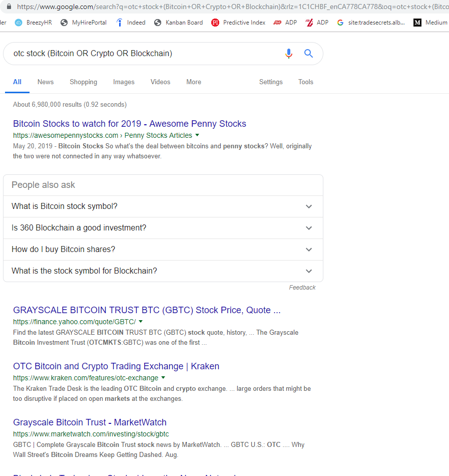Open the Medium bookmark
This screenshot has height=476, width=449.
(x=430, y=23)
